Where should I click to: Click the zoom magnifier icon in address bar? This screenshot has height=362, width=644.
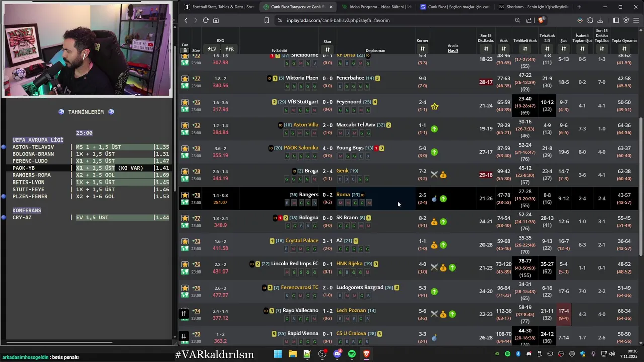517,20
